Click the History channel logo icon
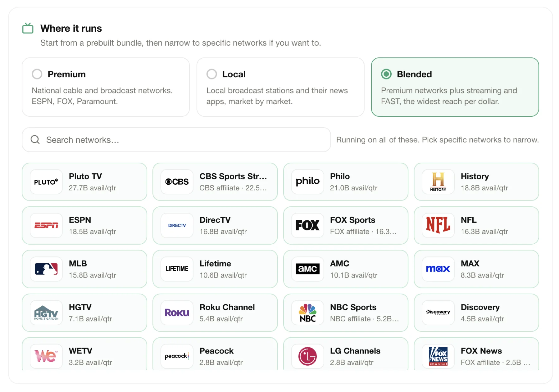This screenshot has height=392, width=559. pos(438,182)
